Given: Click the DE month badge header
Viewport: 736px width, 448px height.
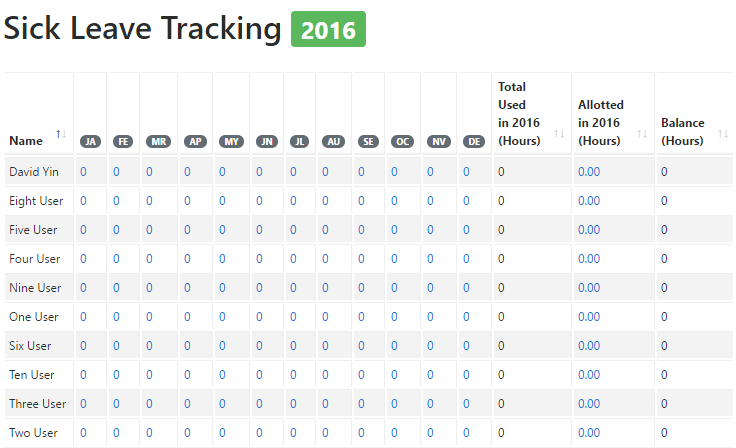Looking at the screenshot, I should click(473, 142).
